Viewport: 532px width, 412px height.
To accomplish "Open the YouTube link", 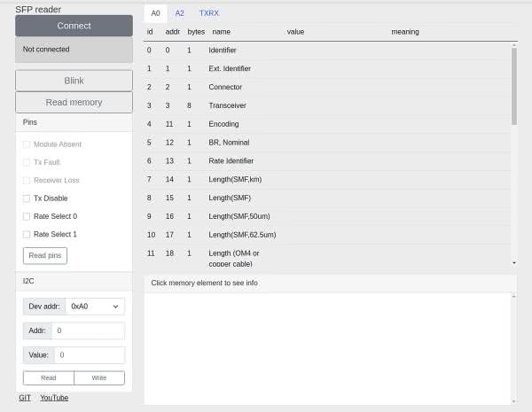I will click(54, 398).
